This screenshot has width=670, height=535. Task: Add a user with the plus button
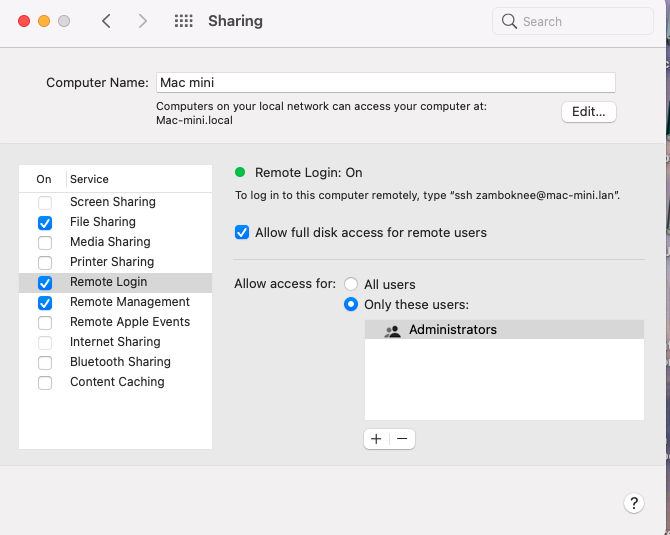click(x=376, y=439)
